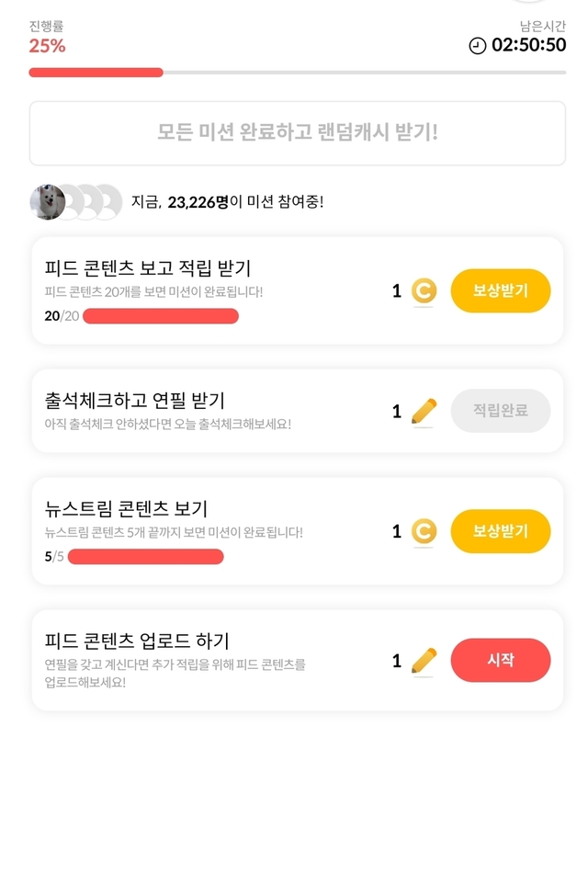Click the 5/5 newsstream progress bar
Image resolution: width=588 pixels, height=885 pixels.
tap(145, 556)
